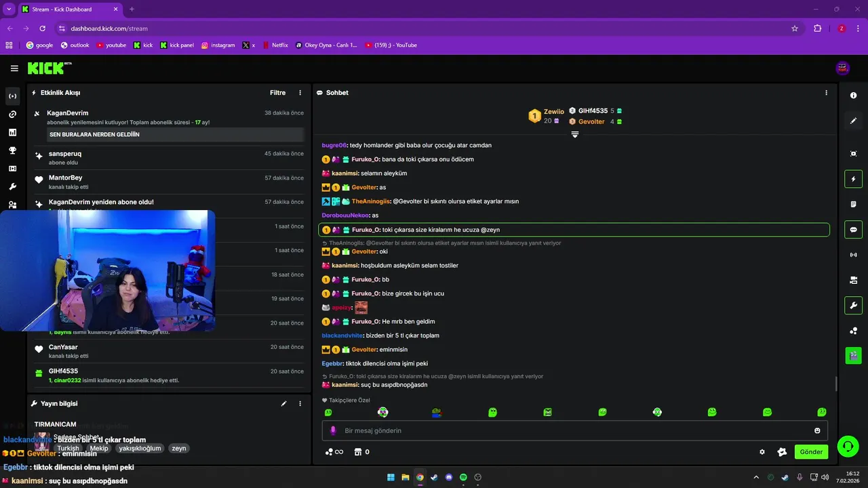Click Zewiio in the gifter leaderboard
The width and height of the screenshot is (868, 488).
click(553, 111)
